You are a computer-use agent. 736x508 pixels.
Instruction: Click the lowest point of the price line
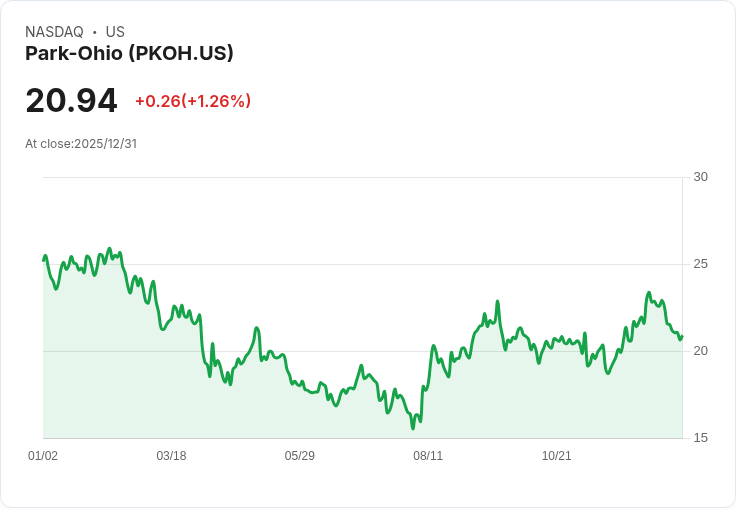tap(413, 429)
